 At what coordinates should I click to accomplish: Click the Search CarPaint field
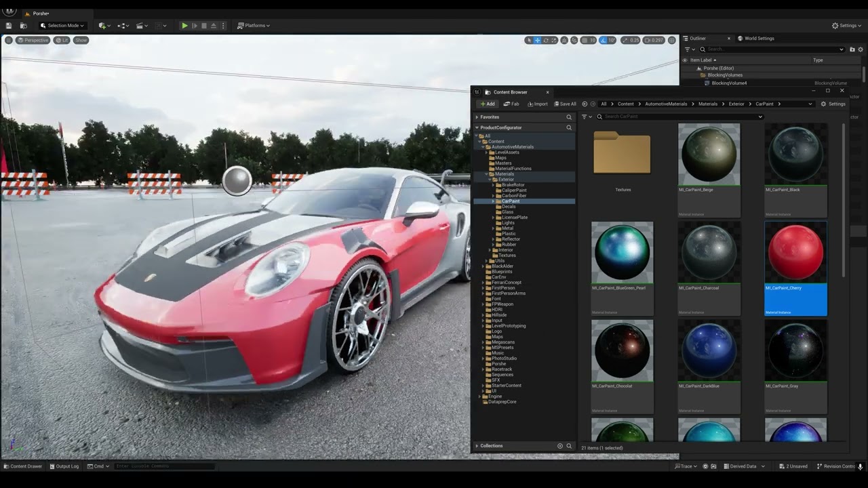click(680, 117)
